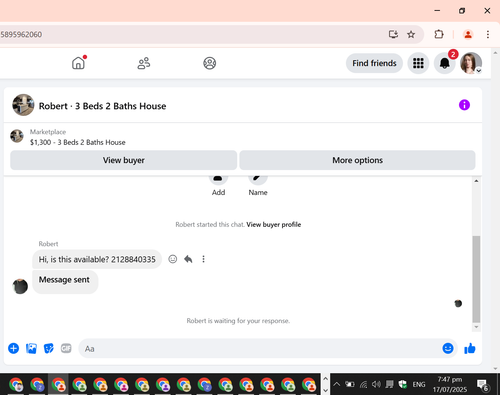Click the message 'Hi, is this available? 2128840335'
Image resolution: width=500 pixels, height=395 pixels.
(97, 259)
